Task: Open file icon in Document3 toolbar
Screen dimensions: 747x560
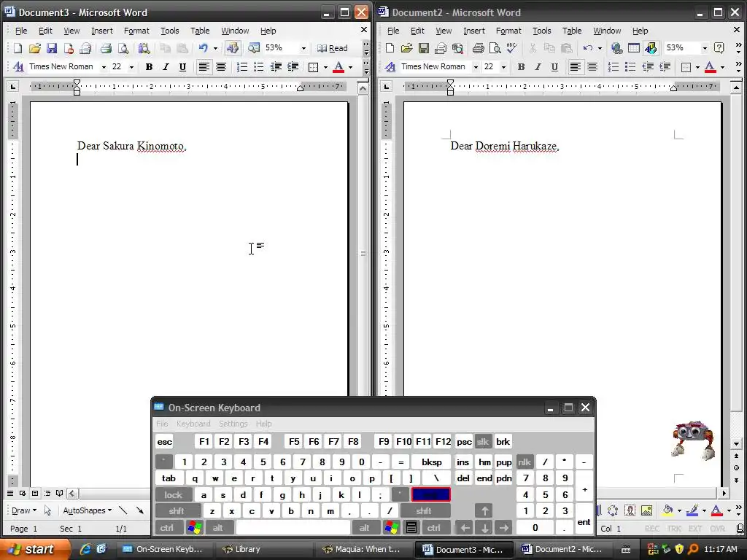Action: (35, 48)
